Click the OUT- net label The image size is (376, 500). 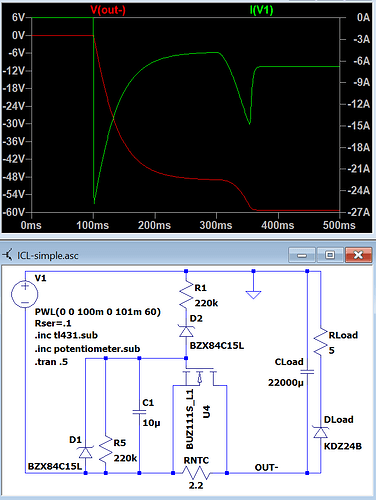coord(266,467)
